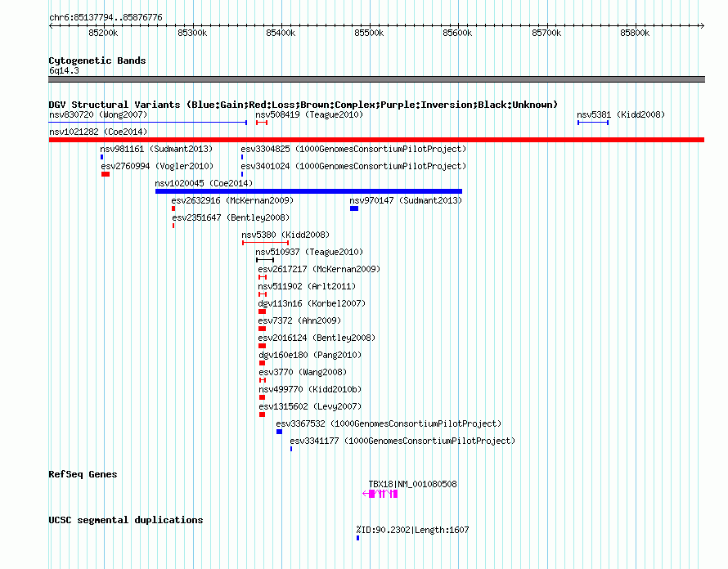Click the red esv2760994 loss glyph
The image size is (728, 569).
(106, 174)
